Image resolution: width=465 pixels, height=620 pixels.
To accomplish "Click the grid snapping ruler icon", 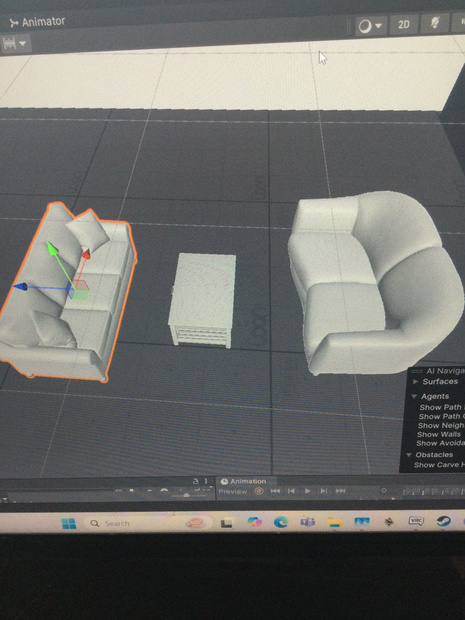I will pyautogui.click(x=9, y=43).
